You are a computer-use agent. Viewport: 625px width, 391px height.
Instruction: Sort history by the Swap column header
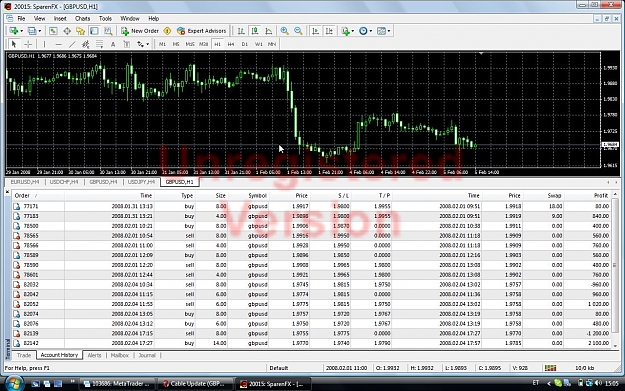point(544,196)
